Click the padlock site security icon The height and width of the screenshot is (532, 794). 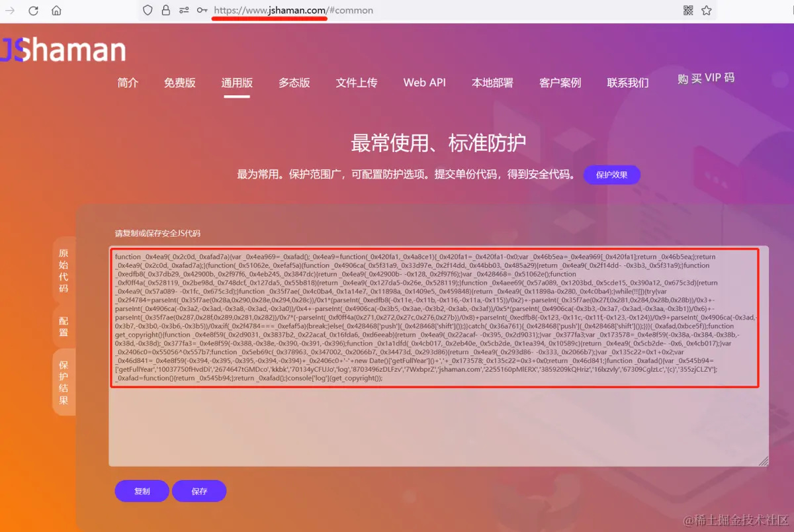coord(165,11)
